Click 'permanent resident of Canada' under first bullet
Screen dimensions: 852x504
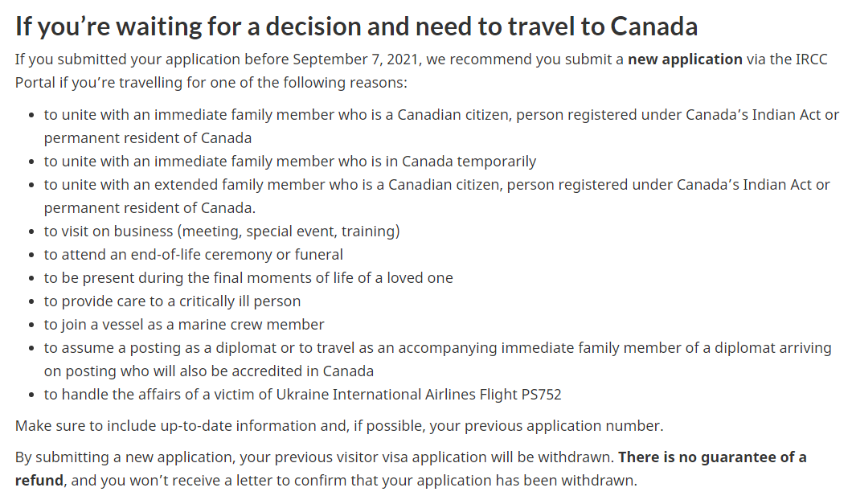[x=148, y=137]
